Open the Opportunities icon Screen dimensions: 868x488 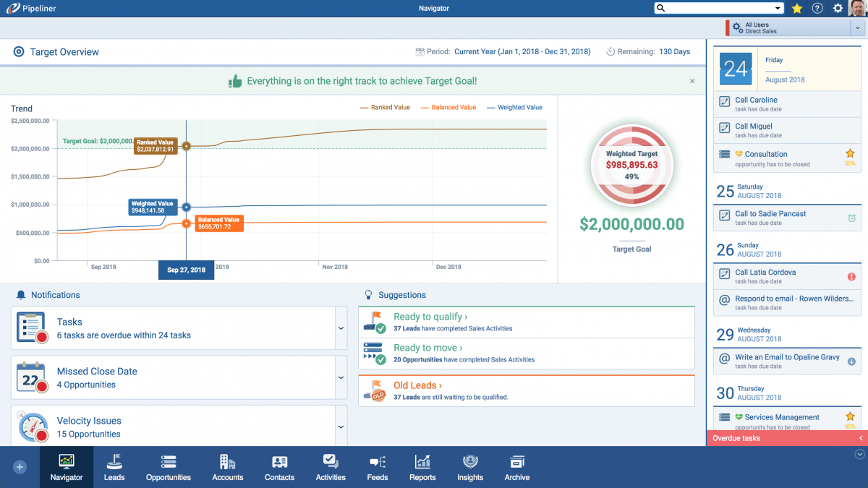[x=168, y=467]
